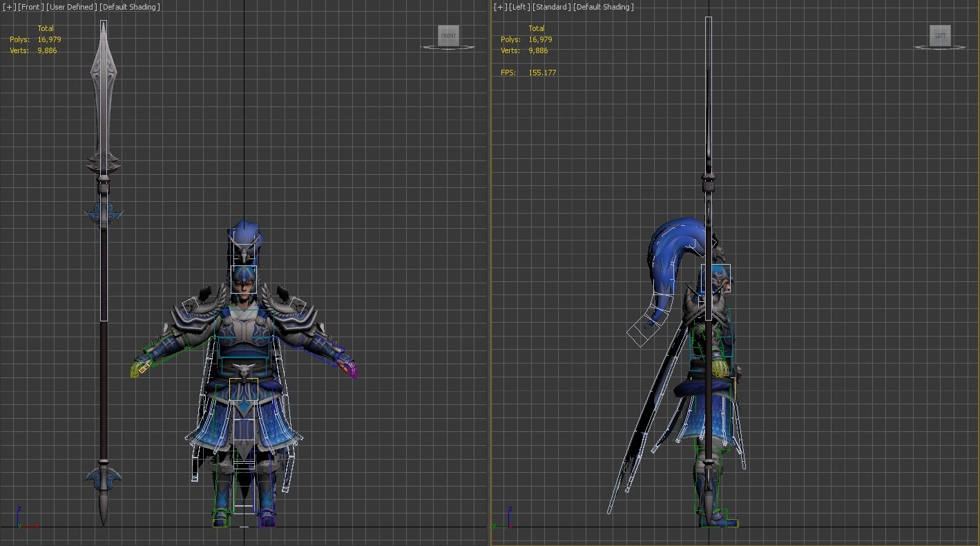The image size is (980, 546).
Task: Select the purple hand bone in Front viewport
Action: pyautogui.click(x=352, y=371)
